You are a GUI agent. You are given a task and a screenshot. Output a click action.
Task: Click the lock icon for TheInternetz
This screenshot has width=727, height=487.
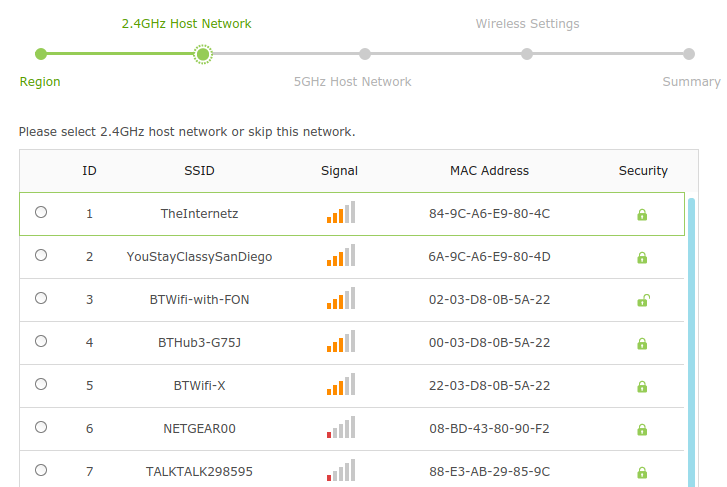coord(642,214)
